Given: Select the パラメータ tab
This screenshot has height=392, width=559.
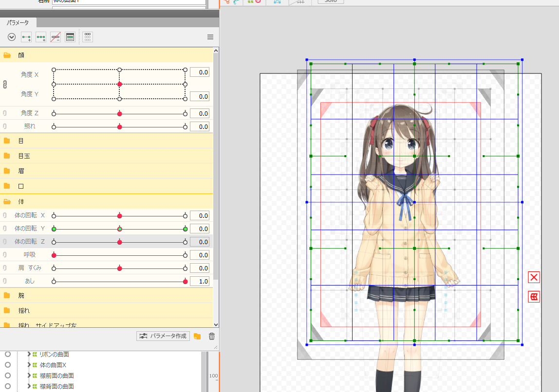Looking at the screenshot, I should coord(18,23).
